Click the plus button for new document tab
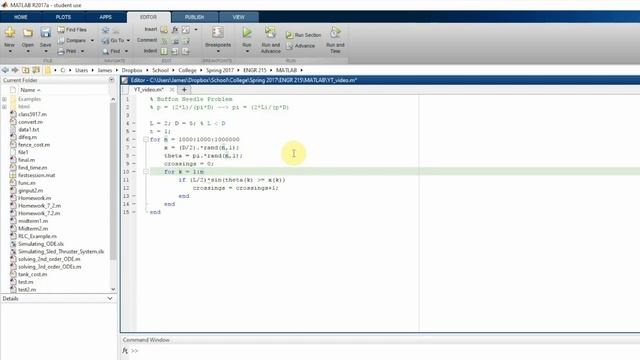 (x=184, y=89)
